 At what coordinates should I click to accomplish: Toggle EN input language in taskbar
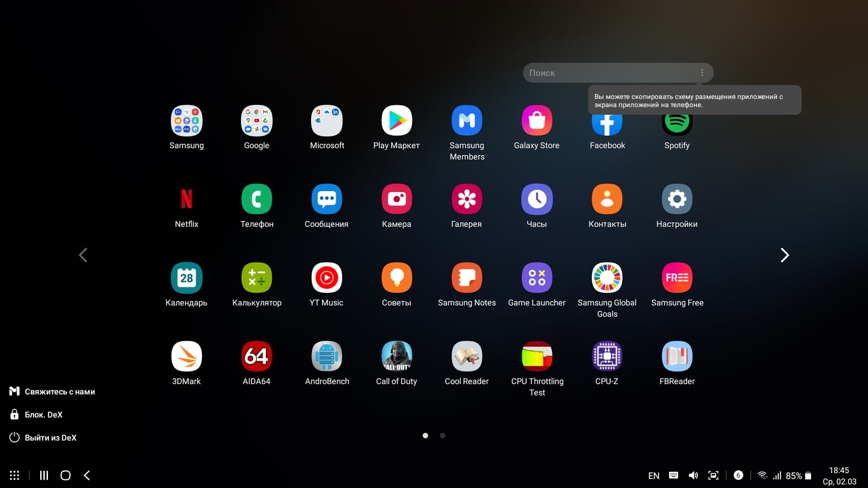point(653,475)
